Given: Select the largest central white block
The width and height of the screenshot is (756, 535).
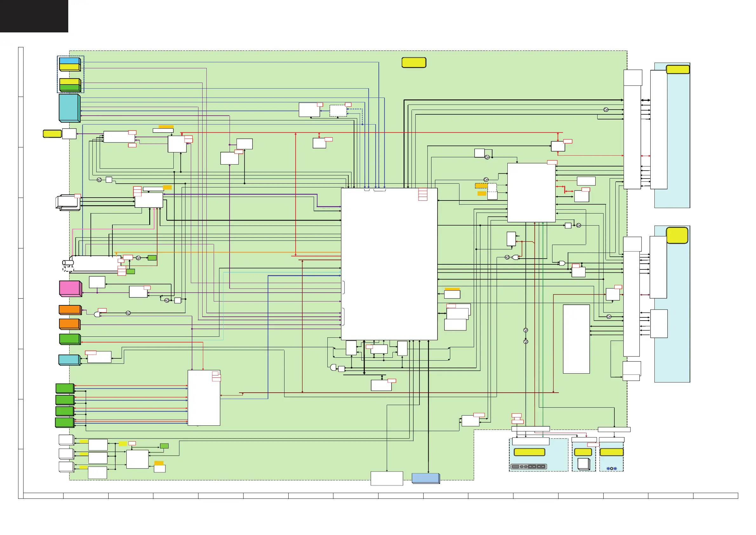Looking at the screenshot, I should pyautogui.click(x=389, y=264).
